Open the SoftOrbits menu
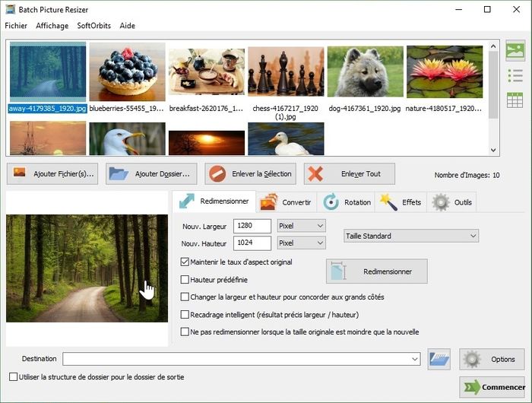This screenshot has width=532, height=403. (93, 26)
